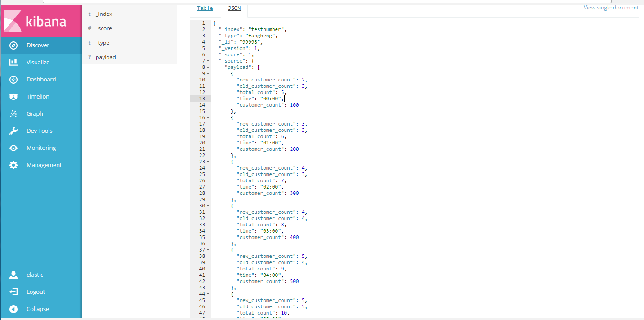Image resolution: width=644 pixels, height=320 pixels.
Task: Click the string type icon beside _type
Action: click(89, 43)
